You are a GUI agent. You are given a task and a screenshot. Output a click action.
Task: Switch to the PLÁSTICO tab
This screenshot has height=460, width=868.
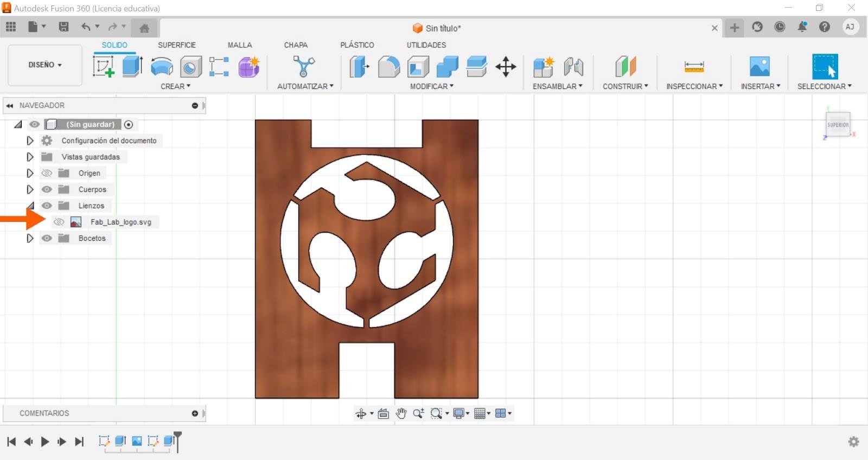[357, 45]
